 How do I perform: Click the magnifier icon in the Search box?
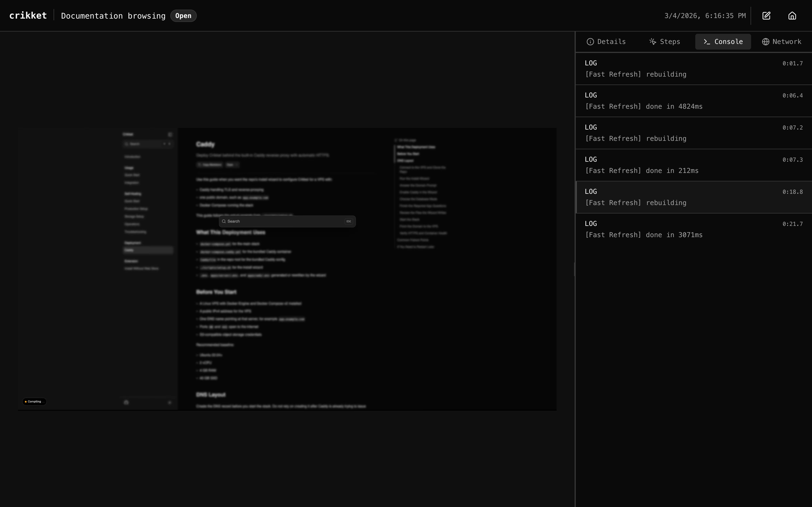point(224,221)
